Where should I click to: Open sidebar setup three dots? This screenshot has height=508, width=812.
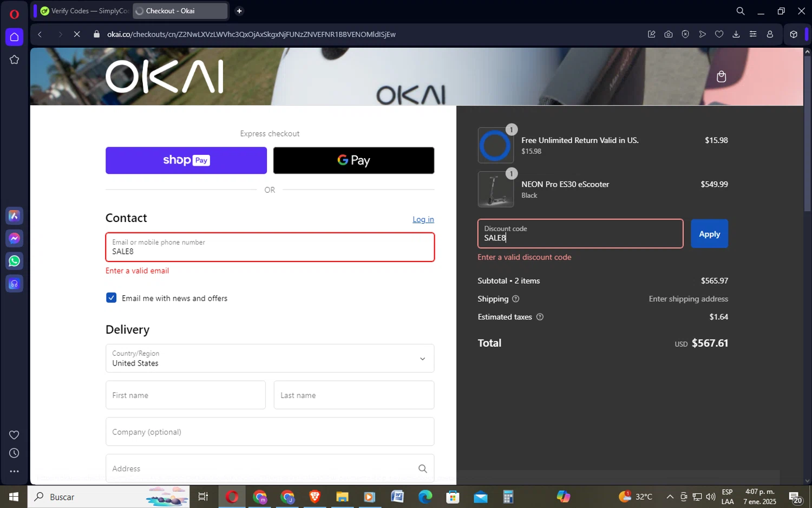[x=14, y=472]
